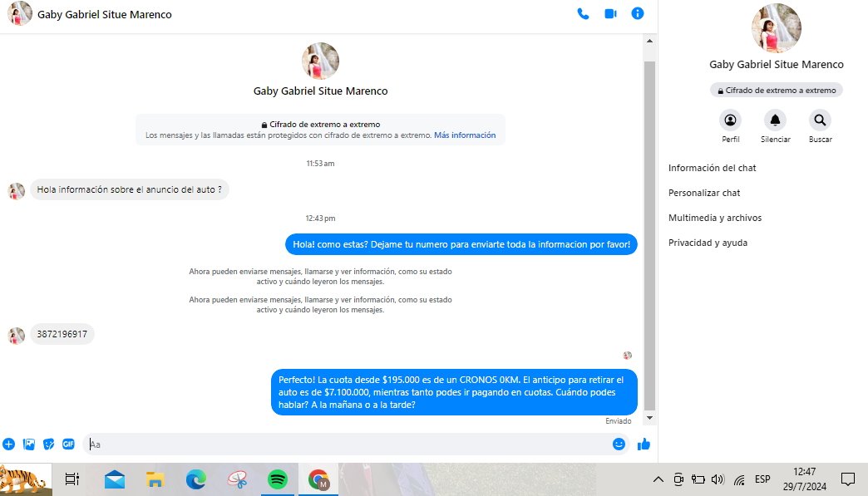Screen dimensions: 868x496
Task: Silence notifications with the Silenciar bell
Action: point(775,120)
